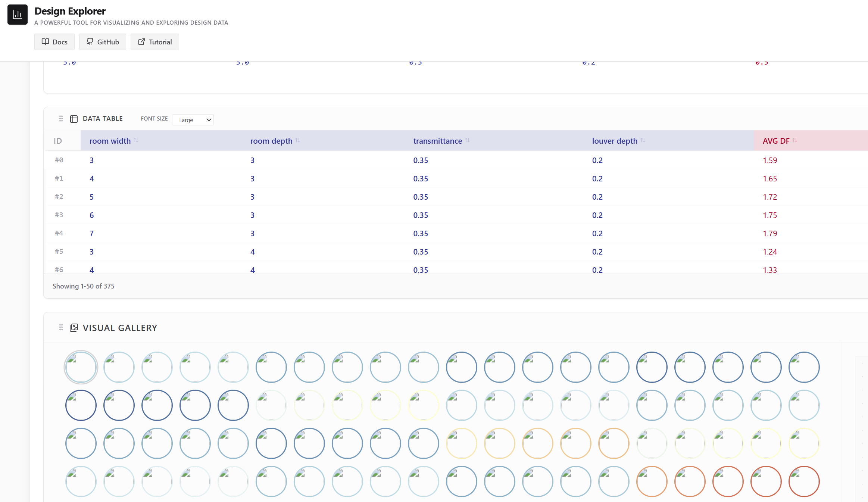Click the Design Explorer chart logo icon
868x502 pixels.
pyautogui.click(x=17, y=15)
